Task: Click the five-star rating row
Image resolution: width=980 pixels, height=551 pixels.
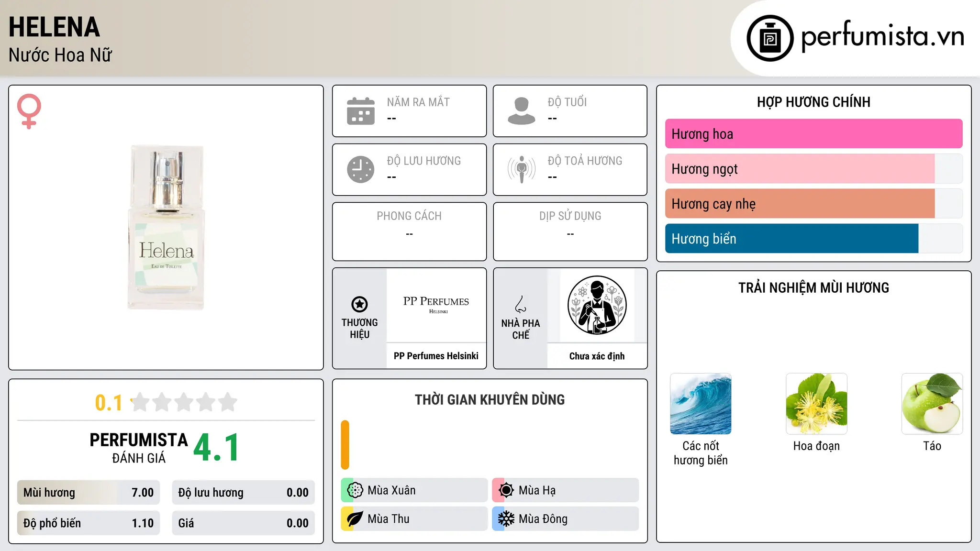Action: click(x=184, y=402)
